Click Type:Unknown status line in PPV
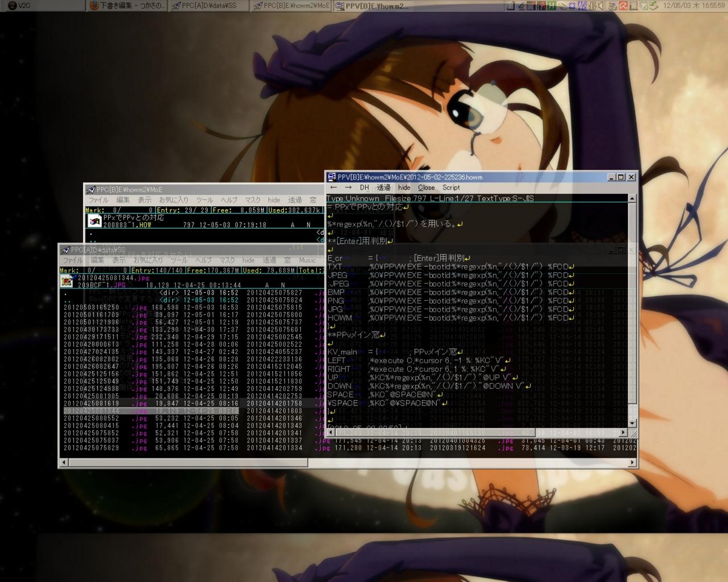Screen dimensions: 728x582 [x=430, y=198]
